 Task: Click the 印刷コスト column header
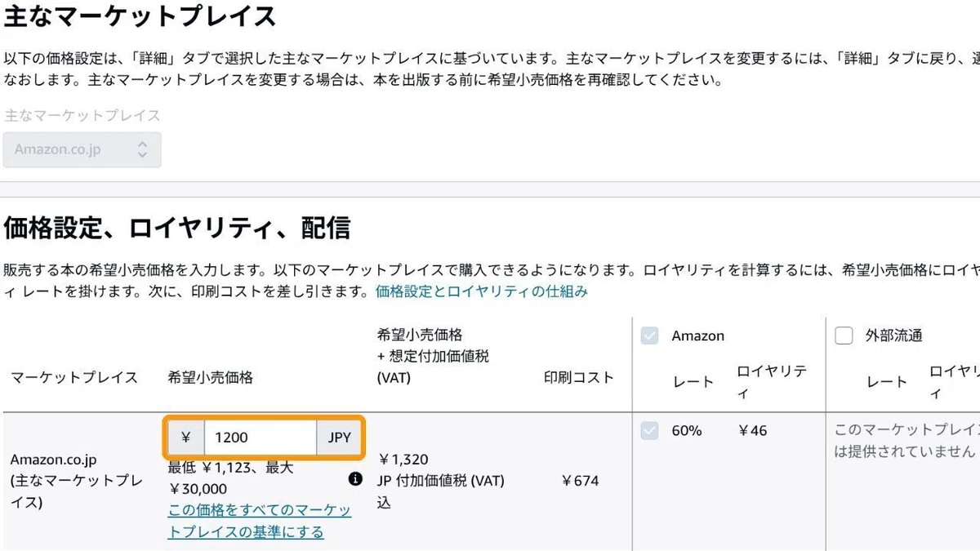coord(578,378)
